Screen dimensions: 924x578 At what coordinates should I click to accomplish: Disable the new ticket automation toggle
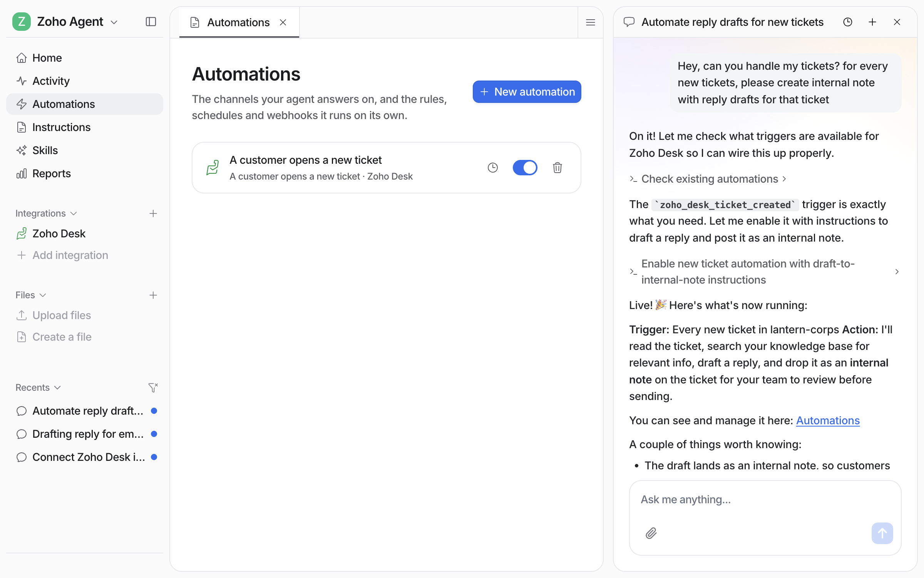[525, 168]
